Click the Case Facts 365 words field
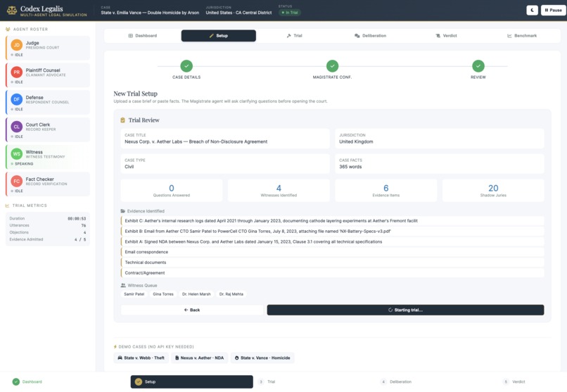 440,163
